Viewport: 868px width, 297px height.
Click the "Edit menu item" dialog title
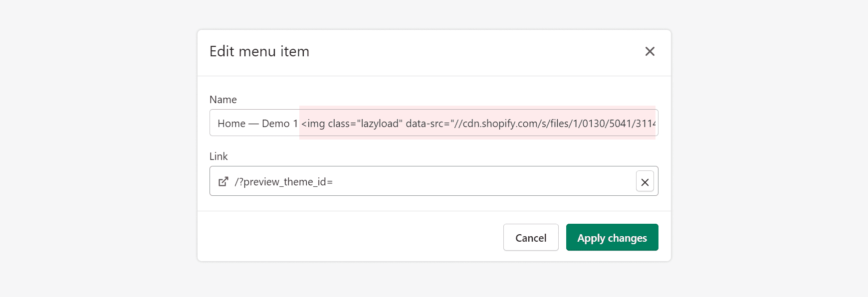tap(259, 51)
